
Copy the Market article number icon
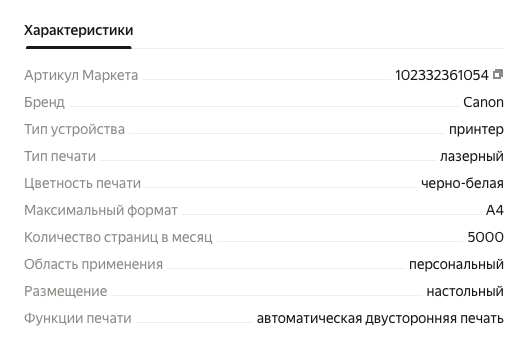coord(498,74)
